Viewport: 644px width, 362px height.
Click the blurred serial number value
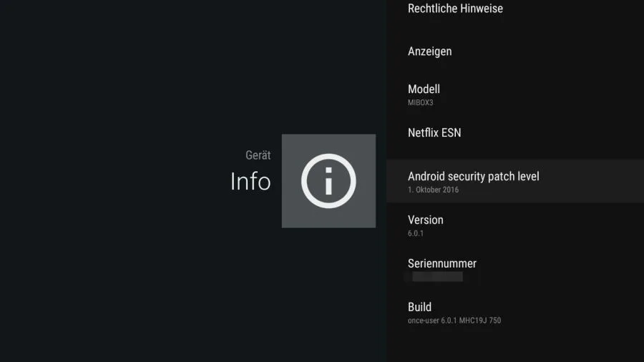(437, 277)
